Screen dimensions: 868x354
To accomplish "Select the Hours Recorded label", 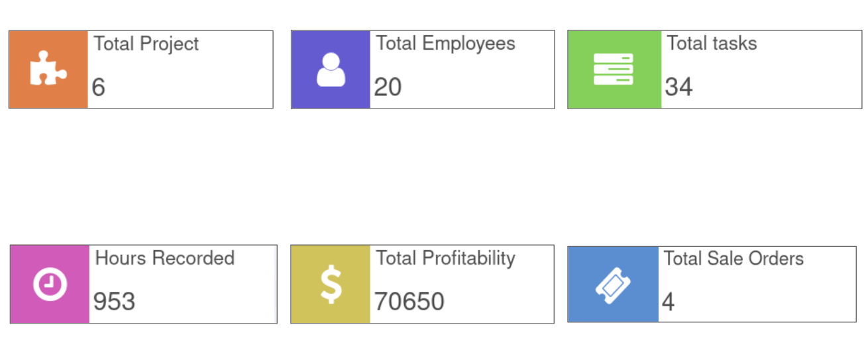I will 165,258.
